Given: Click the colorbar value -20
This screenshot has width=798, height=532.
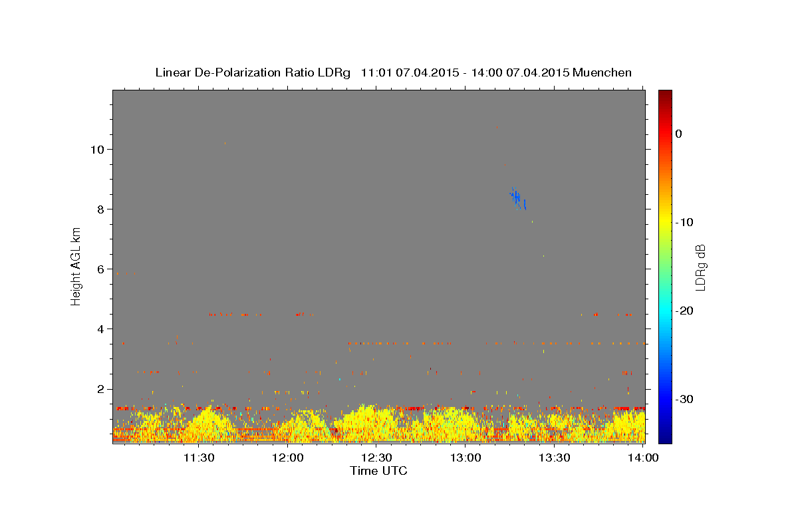Looking at the screenshot, I should click(x=684, y=311).
